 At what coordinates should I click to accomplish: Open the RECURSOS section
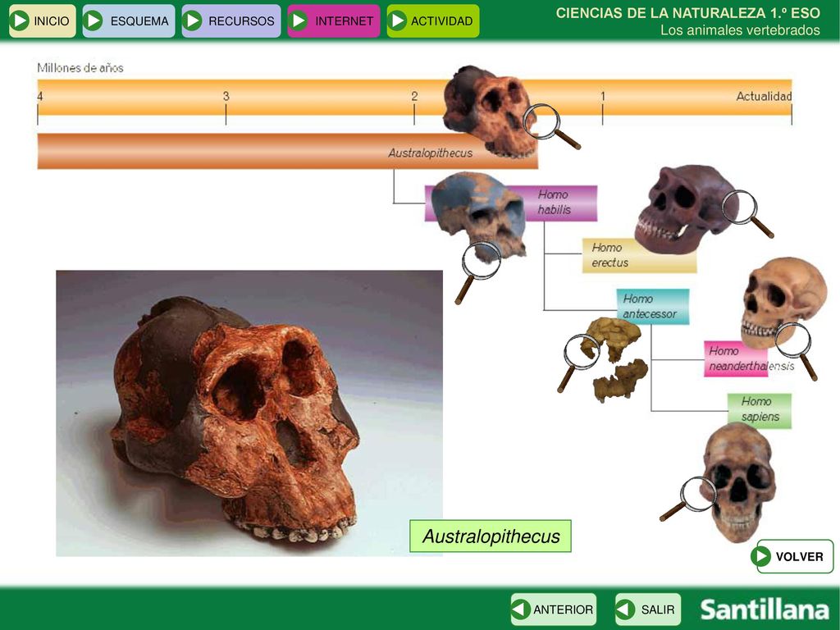(231, 21)
